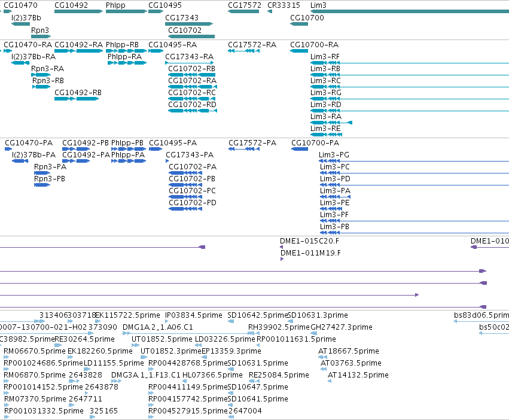Select the 2647004 EST label
The width and height of the screenshot is (509, 420).
click(245, 411)
